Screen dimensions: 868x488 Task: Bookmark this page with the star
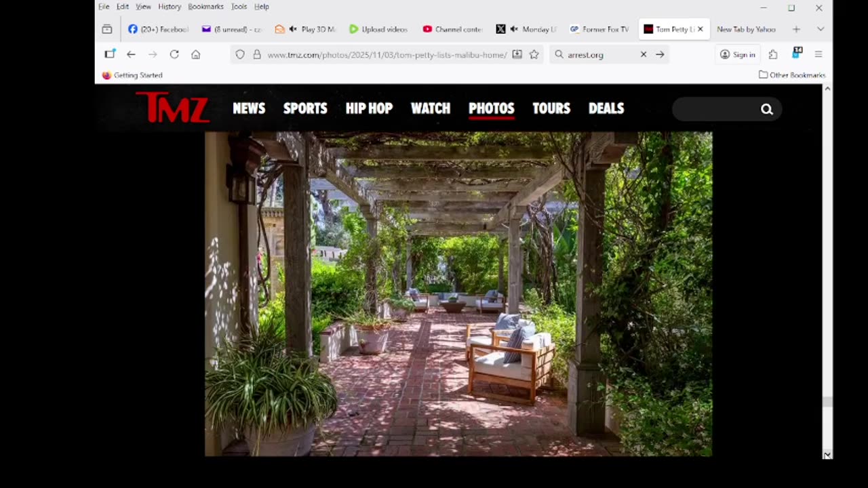click(534, 54)
